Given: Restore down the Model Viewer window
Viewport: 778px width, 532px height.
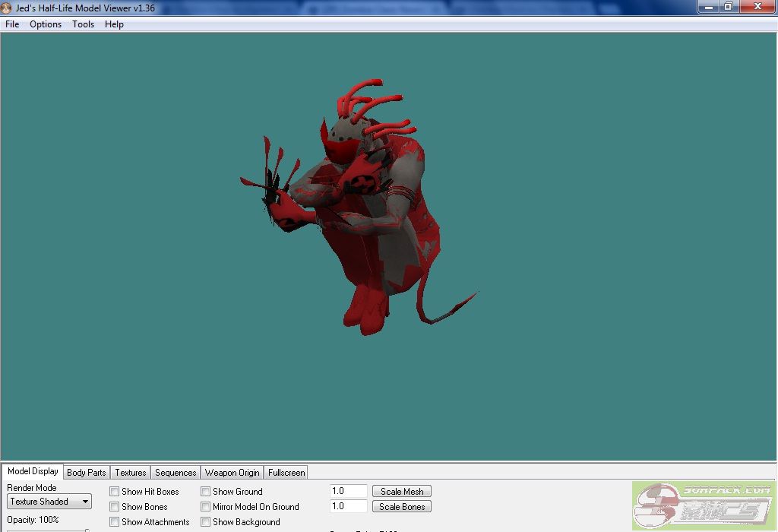Looking at the screenshot, I should click(x=729, y=7).
